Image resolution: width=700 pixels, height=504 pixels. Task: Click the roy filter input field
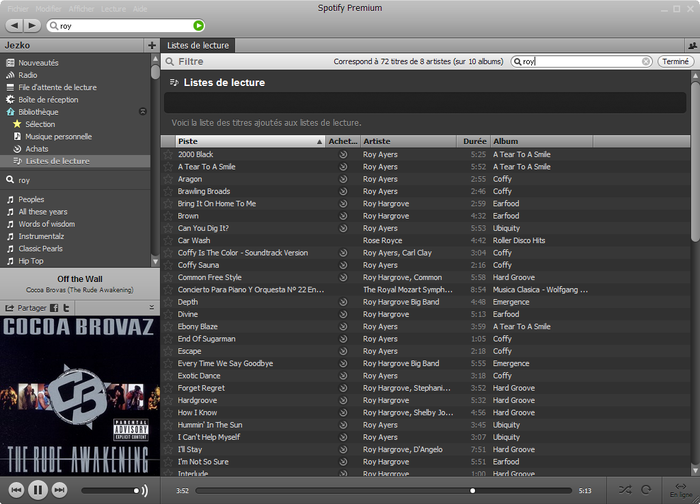(581, 62)
